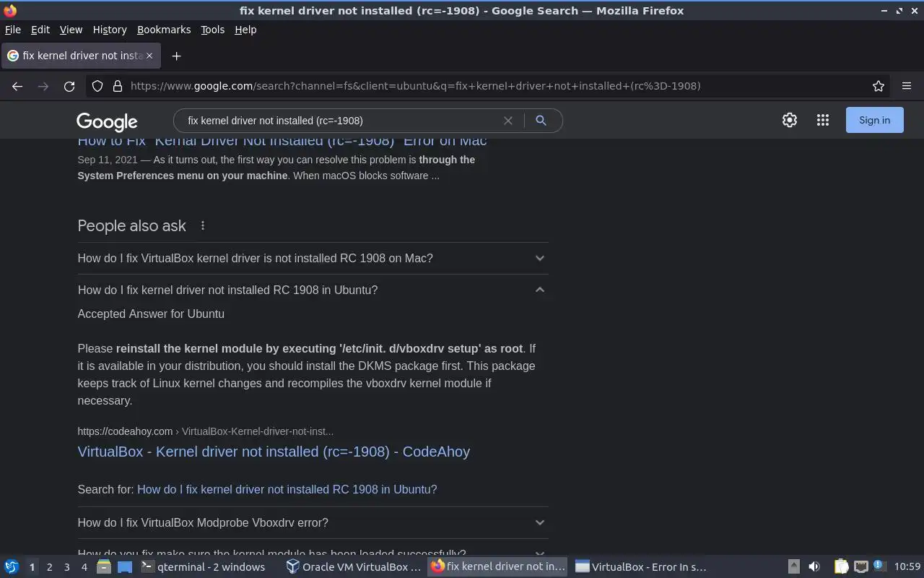Click the clock showing 10:59
This screenshot has height=578, width=924.
907,567
